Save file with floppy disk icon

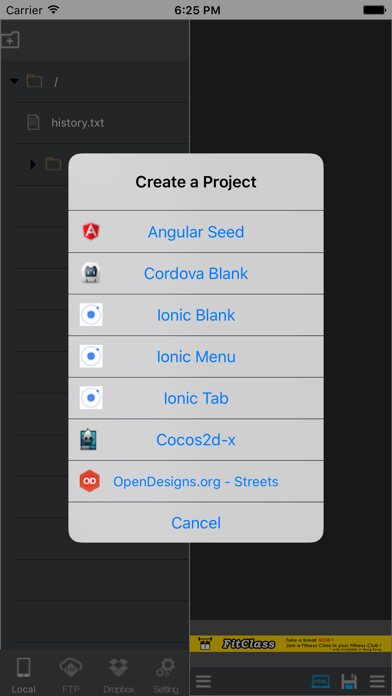pyautogui.click(x=349, y=681)
